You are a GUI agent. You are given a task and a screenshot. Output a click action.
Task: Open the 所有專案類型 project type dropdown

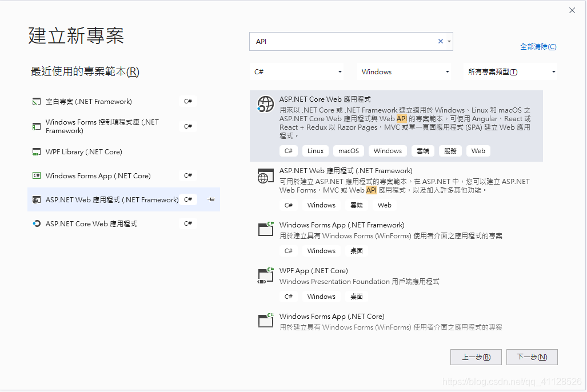tap(510, 71)
